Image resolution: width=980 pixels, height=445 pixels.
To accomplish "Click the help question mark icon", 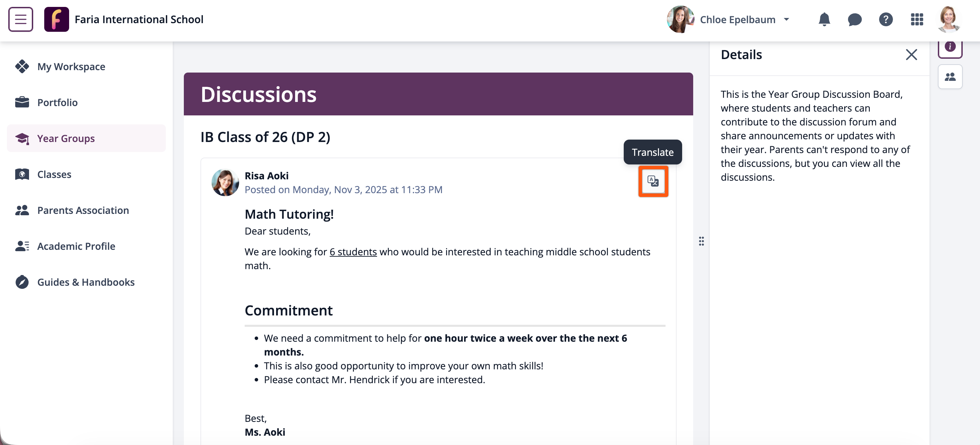I will 886,19.
